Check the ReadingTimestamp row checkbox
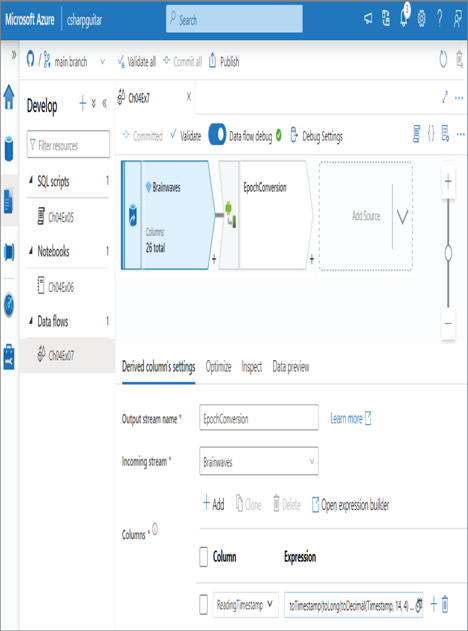The width and height of the screenshot is (468, 631). (204, 604)
